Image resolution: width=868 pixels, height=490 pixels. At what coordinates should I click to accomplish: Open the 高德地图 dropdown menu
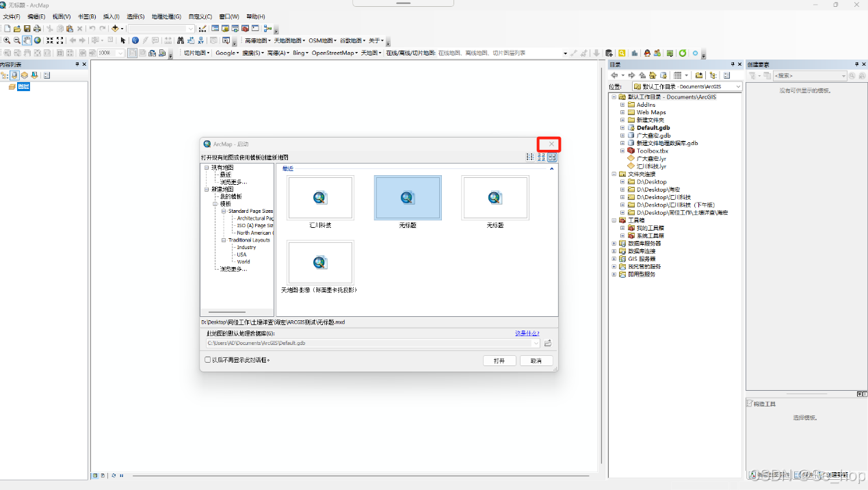258,41
